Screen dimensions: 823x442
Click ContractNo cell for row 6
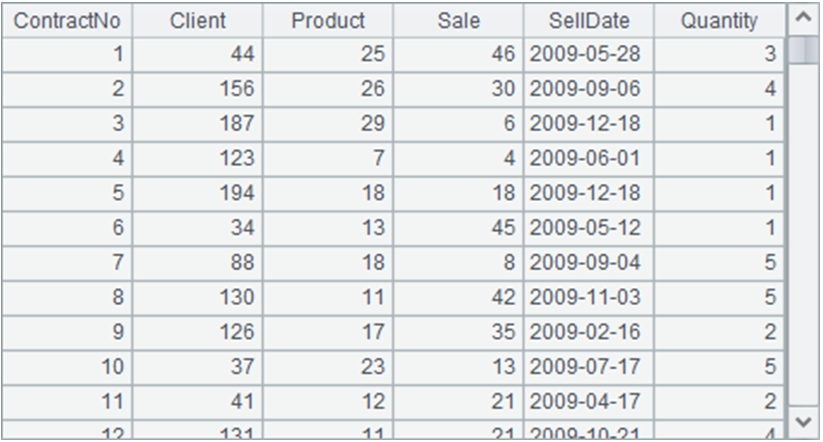point(66,228)
